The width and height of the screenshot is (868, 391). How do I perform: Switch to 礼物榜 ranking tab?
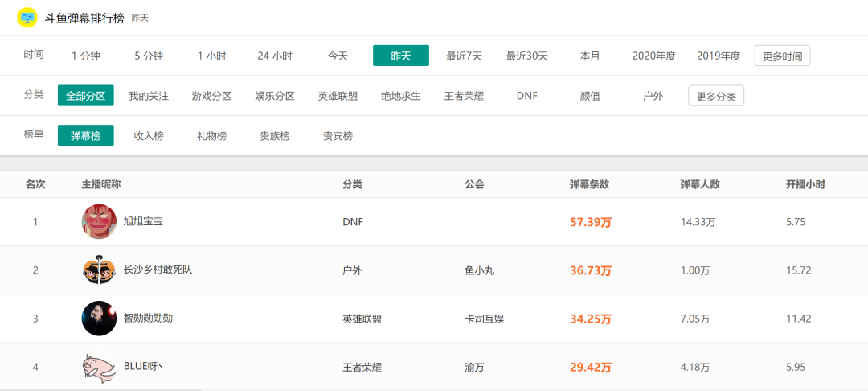[211, 136]
